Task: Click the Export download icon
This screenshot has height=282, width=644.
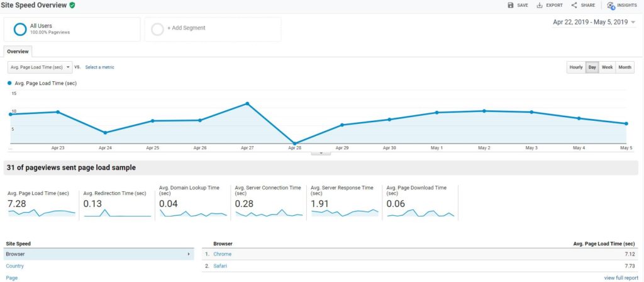Action: 539,5
